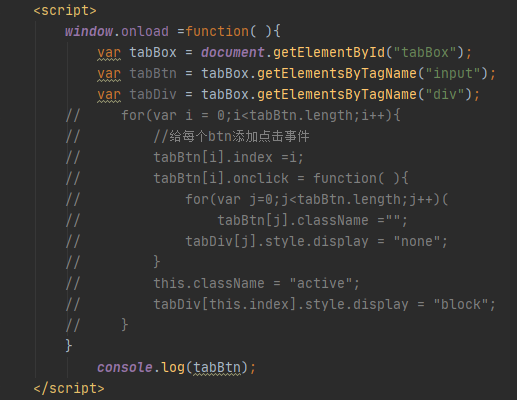Viewport: 517px width, 400px height.
Task: Click the Chinese comment 给每个btn添加点击事件
Action: (x=231, y=136)
